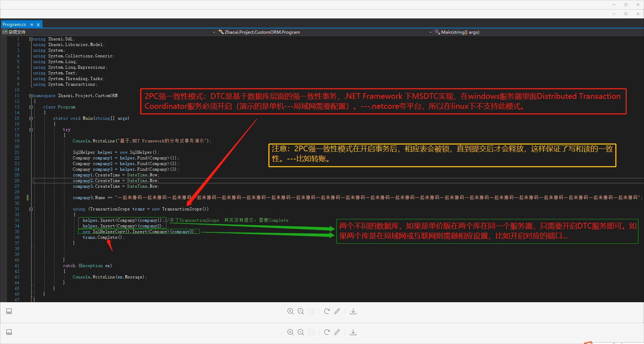644x344 pixels.
Task: Zoom in using the magnifier plus icon
Action: (x=290, y=311)
